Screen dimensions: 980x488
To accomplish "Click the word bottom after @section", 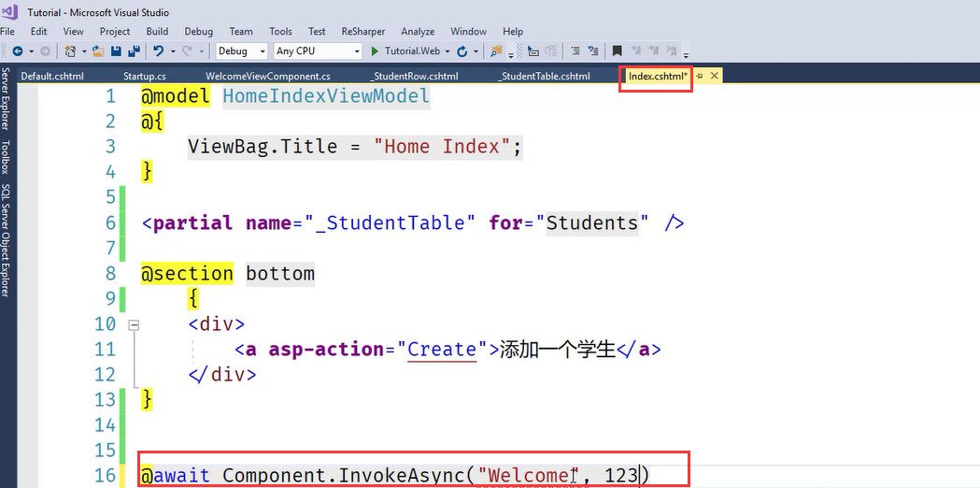I will (x=280, y=273).
